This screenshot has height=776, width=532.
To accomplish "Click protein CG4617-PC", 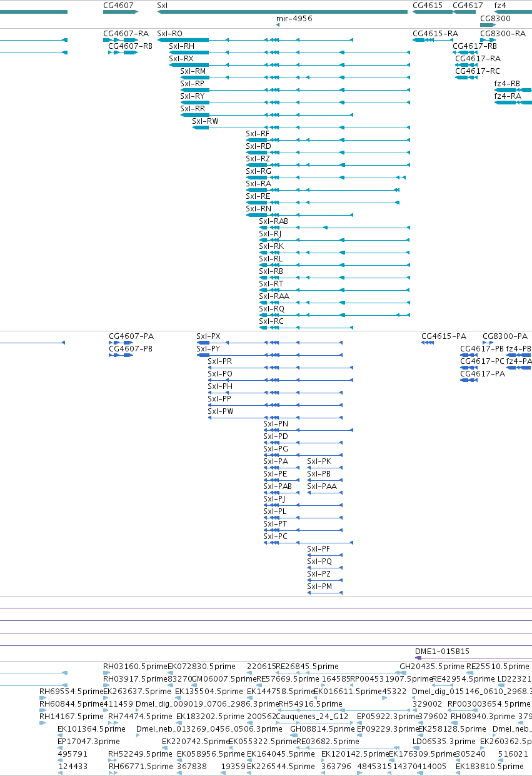I will (482, 361).
